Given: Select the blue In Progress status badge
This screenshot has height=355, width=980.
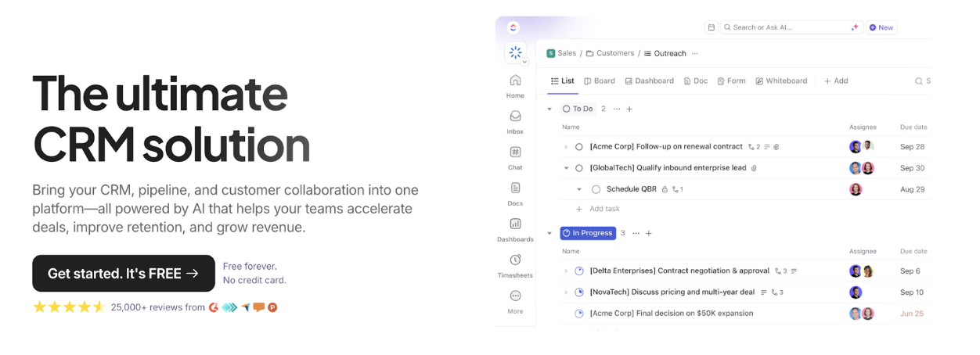Looking at the screenshot, I should coord(588,233).
